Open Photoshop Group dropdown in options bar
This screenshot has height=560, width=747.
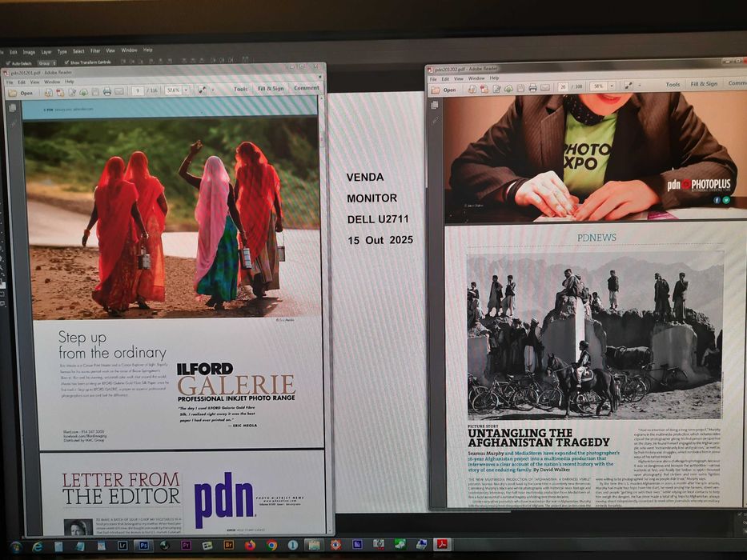[x=47, y=63]
